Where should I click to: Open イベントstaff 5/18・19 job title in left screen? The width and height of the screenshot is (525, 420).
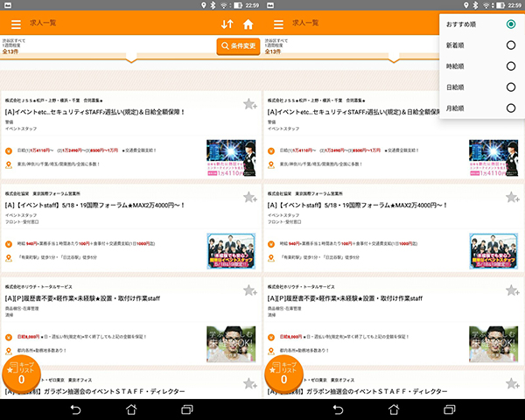(94, 206)
